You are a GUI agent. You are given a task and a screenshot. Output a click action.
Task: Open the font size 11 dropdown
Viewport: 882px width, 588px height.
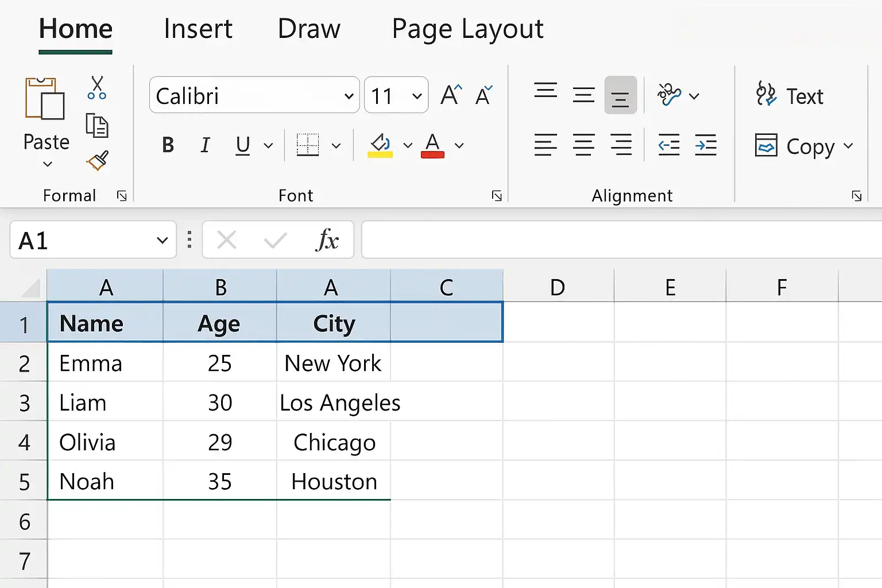click(x=396, y=95)
